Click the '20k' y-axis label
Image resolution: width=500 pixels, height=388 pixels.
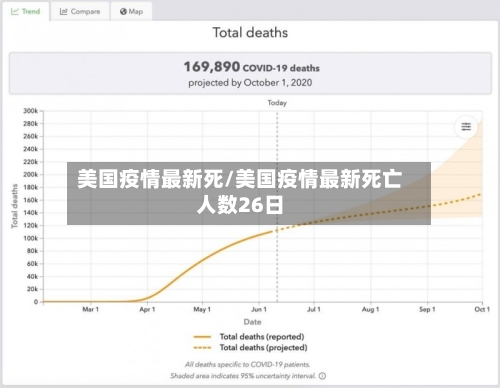pos(33,289)
